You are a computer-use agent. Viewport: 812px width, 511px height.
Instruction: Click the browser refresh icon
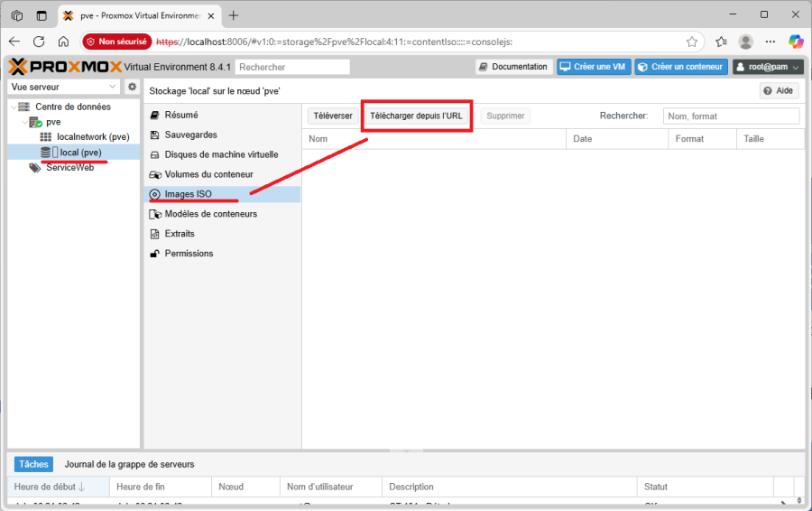(39, 42)
